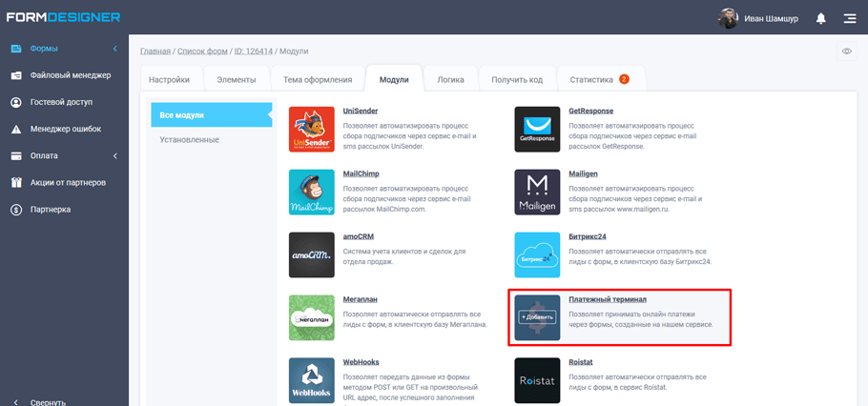Select Установленные modules filter
This screenshot has width=868, height=406.
click(x=189, y=140)
